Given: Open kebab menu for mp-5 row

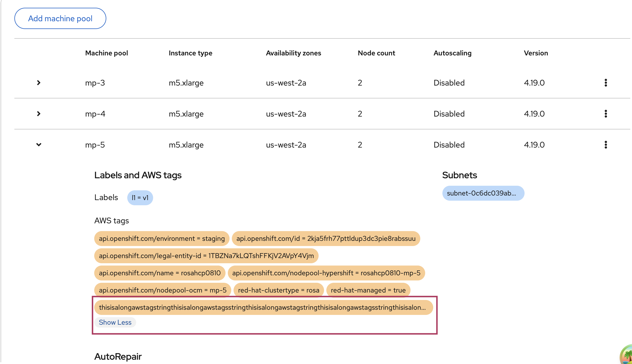Looking at the screenshot, I should [606, 145].
